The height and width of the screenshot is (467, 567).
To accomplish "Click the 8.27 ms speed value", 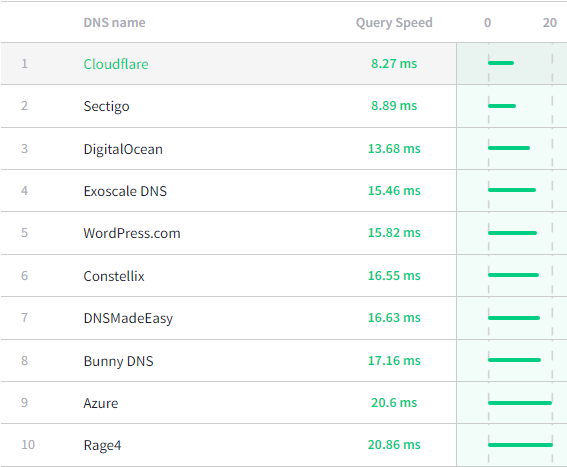I will 394,64.
